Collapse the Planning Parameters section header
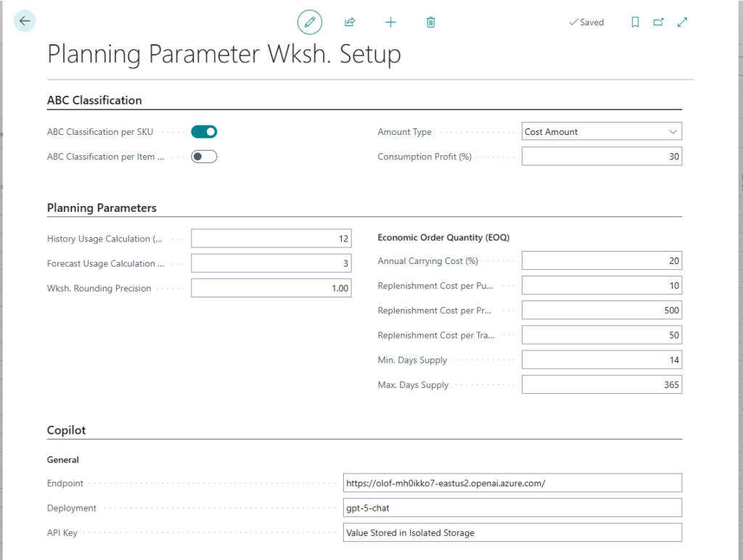Viewport: 743px width, 560px height. pyautogui.click(x=102, y=208)
